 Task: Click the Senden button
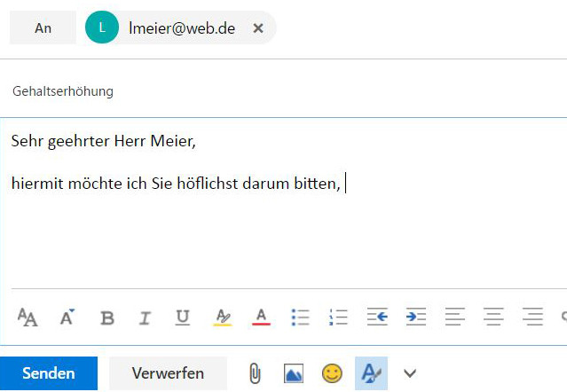coord(49,373)
